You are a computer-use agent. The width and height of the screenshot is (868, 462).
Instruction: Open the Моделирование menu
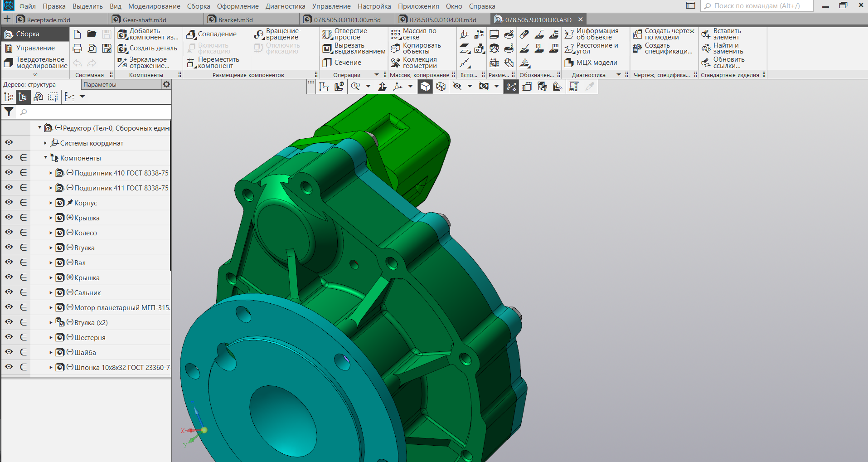(154, 6)
